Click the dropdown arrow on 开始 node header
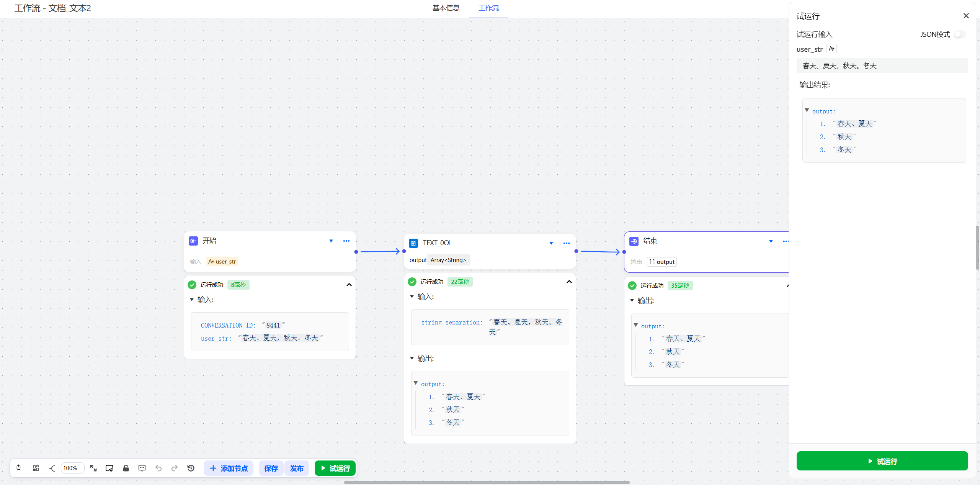Screen dimensions: 980x485 click(x=331, y=241)
